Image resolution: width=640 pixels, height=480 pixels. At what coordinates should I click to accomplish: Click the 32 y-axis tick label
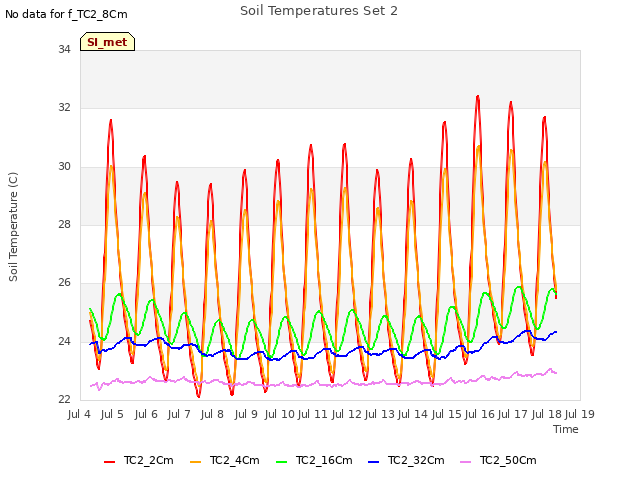click(64, 107)
